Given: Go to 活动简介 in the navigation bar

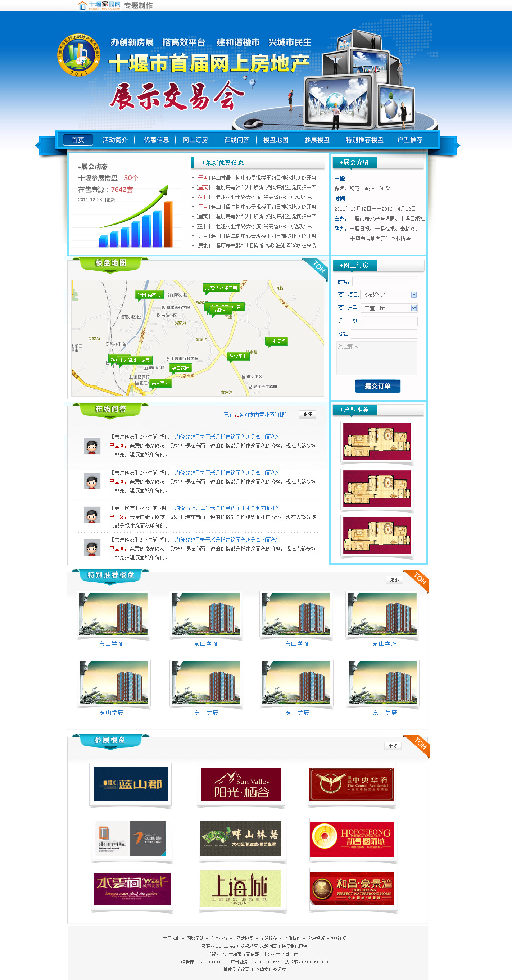Looking at the screenshot, I should pyautogui.click(x=115, y=140).
